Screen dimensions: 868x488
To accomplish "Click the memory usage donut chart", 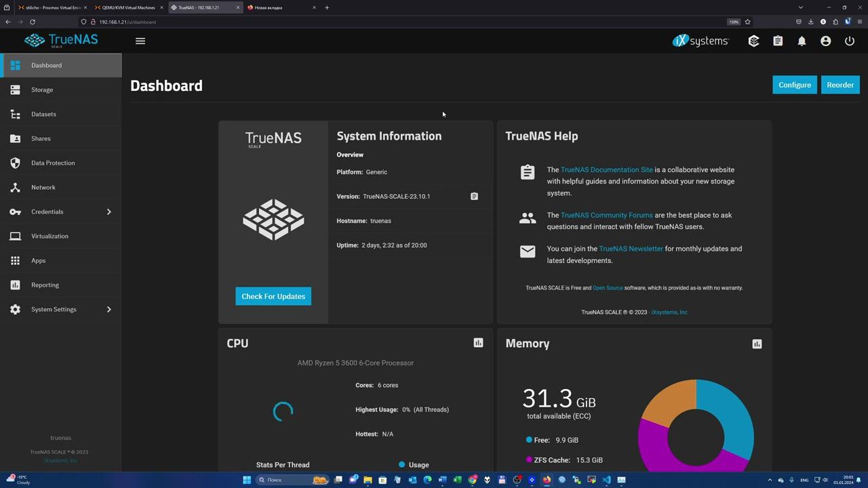I will (696, 427).
